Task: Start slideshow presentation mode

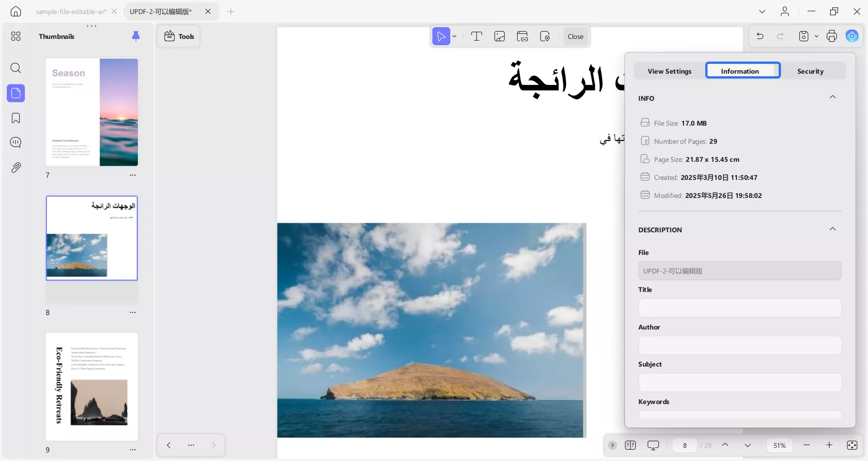Action: tap(653, 445)
